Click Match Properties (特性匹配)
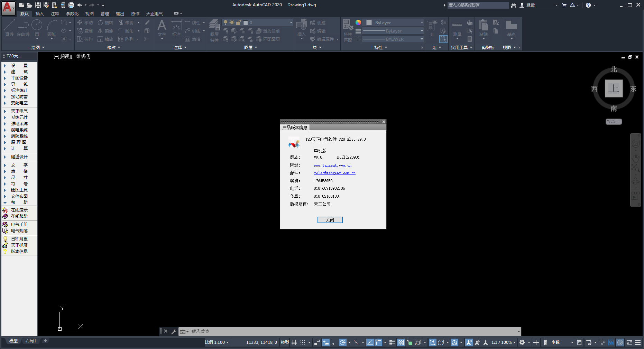Viewport: 644px width, 349px height. point(348,31)
